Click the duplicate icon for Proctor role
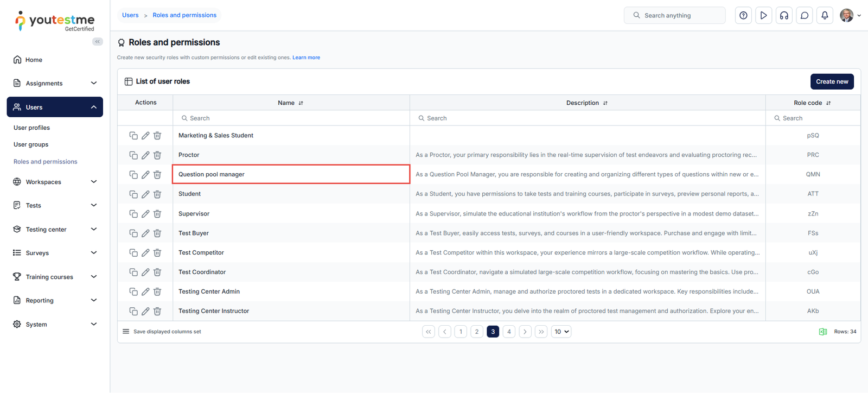Viewport: 868px width, 393px height. point(133,155)
